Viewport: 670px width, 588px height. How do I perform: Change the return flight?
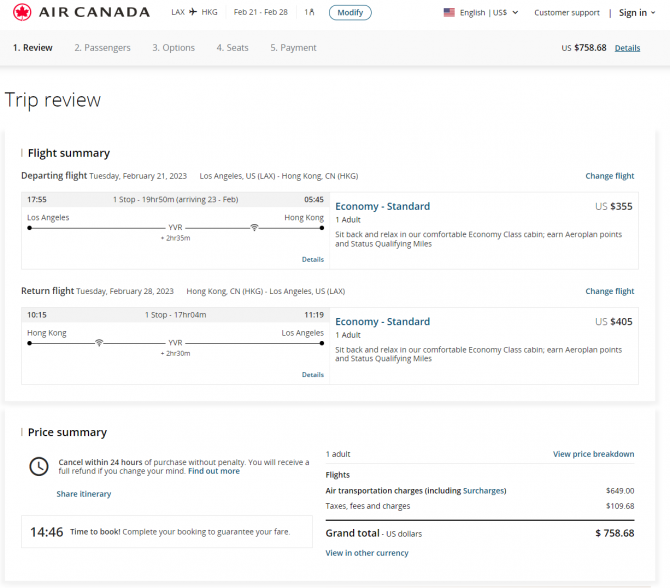click(x=610, y=291)
